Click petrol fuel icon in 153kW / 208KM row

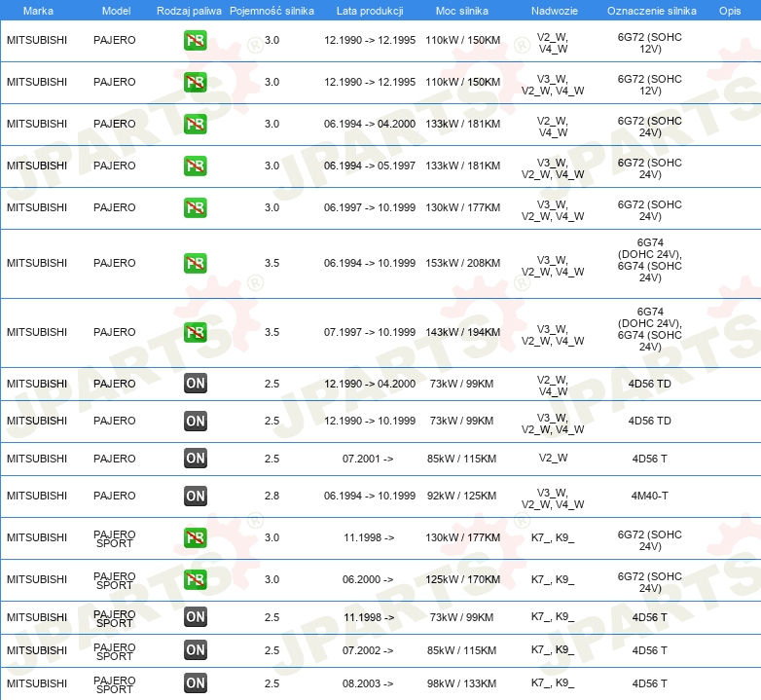195,263
